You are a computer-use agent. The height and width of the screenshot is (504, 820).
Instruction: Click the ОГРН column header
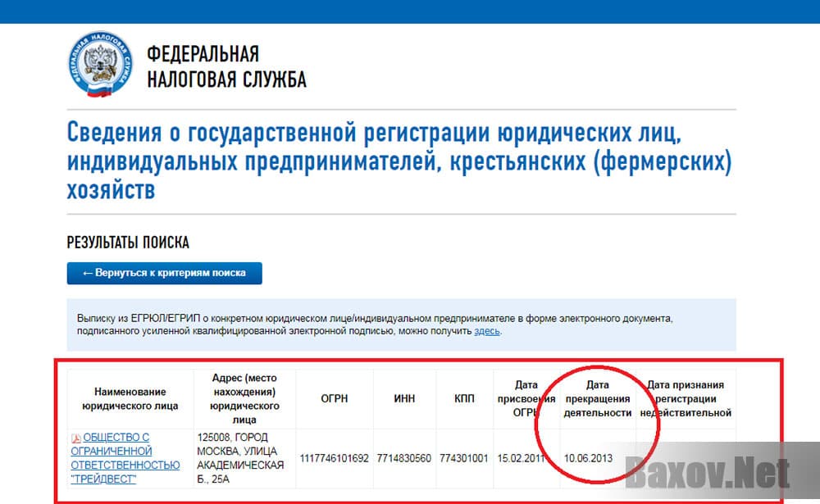pos(335,398)
